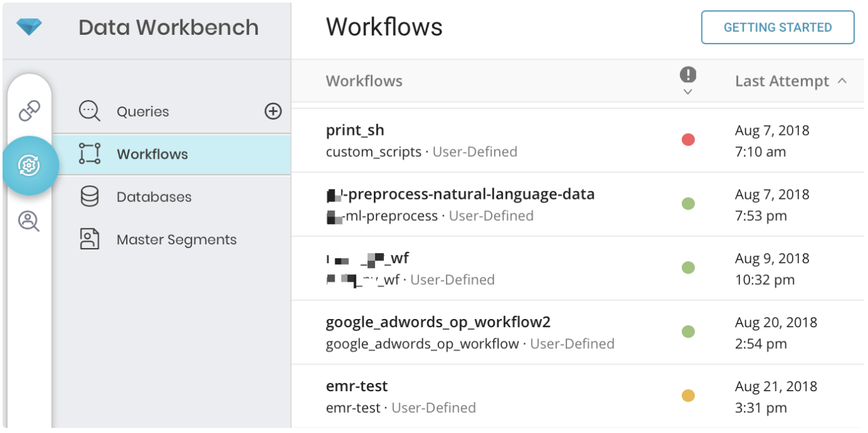Screen dimensions: 868x433
Task: Select the Data Workbench gear icon
Action: pyautogui.click(x=30, y=166)
